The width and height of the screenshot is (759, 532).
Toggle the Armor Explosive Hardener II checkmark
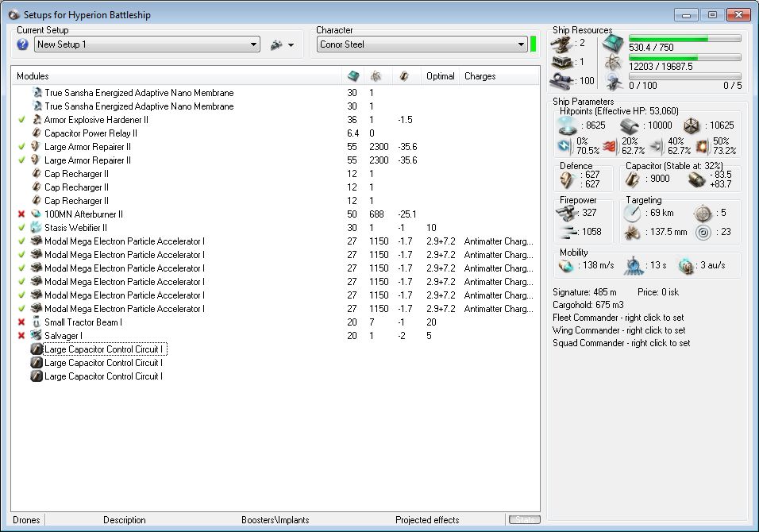coord(21,120)
